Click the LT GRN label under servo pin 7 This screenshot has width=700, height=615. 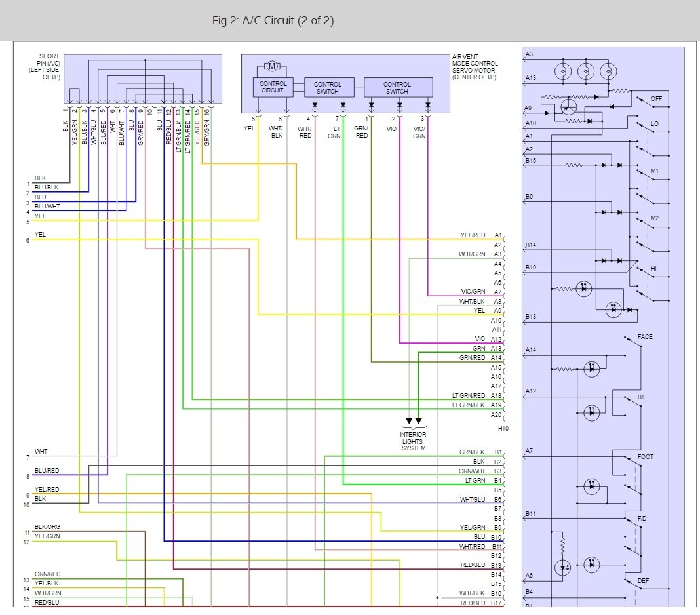[x=334, y=132]
